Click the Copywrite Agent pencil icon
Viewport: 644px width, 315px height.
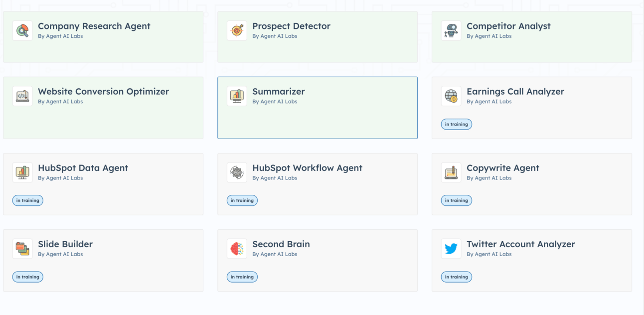tap(451, 172)
